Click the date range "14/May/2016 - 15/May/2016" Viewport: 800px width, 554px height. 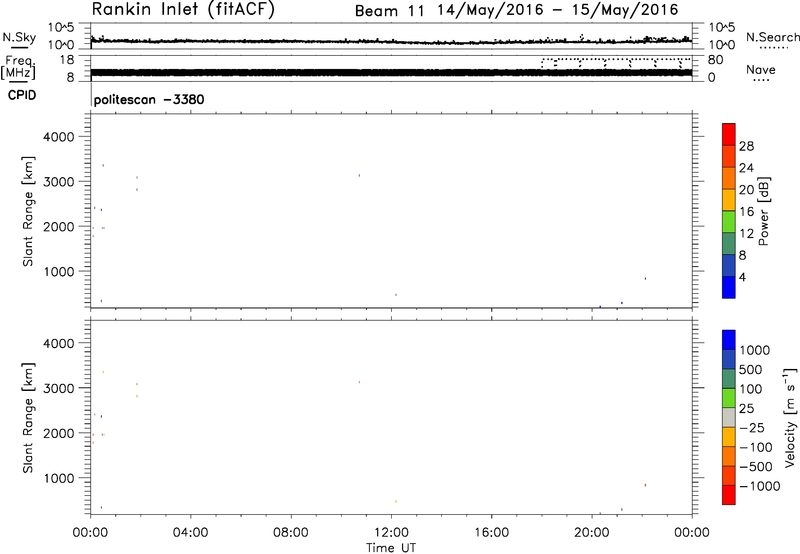tap(558, 10)
